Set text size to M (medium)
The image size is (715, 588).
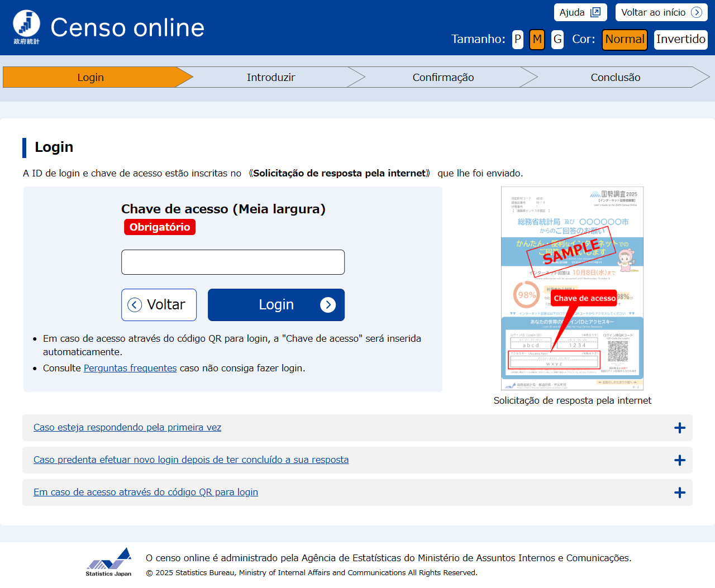pos(537,39)
